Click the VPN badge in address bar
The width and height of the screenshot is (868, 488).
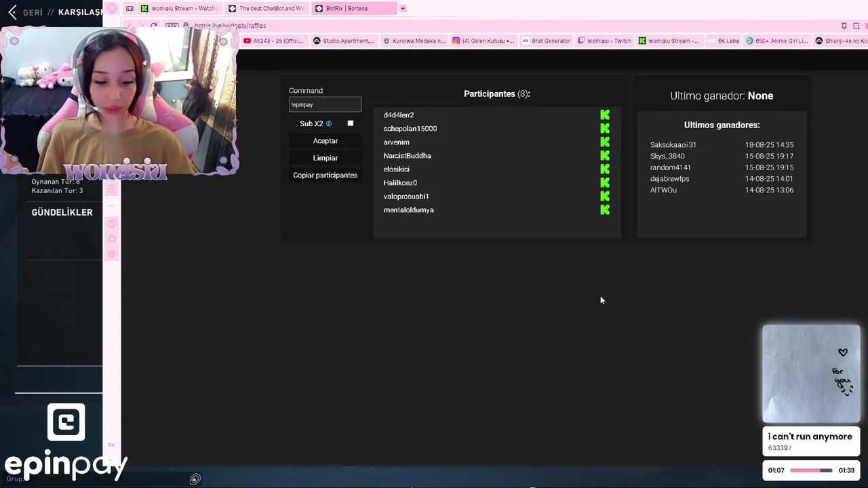172,26
